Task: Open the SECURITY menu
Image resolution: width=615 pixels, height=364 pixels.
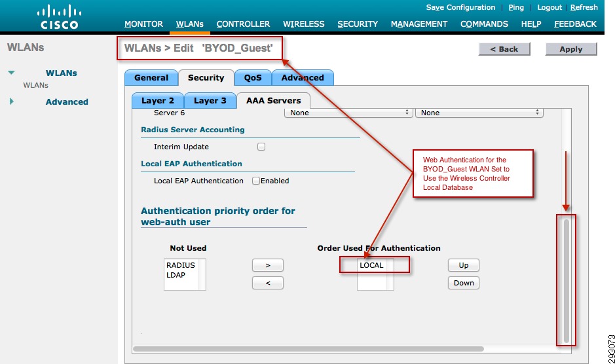Action: tap(358, 24)
